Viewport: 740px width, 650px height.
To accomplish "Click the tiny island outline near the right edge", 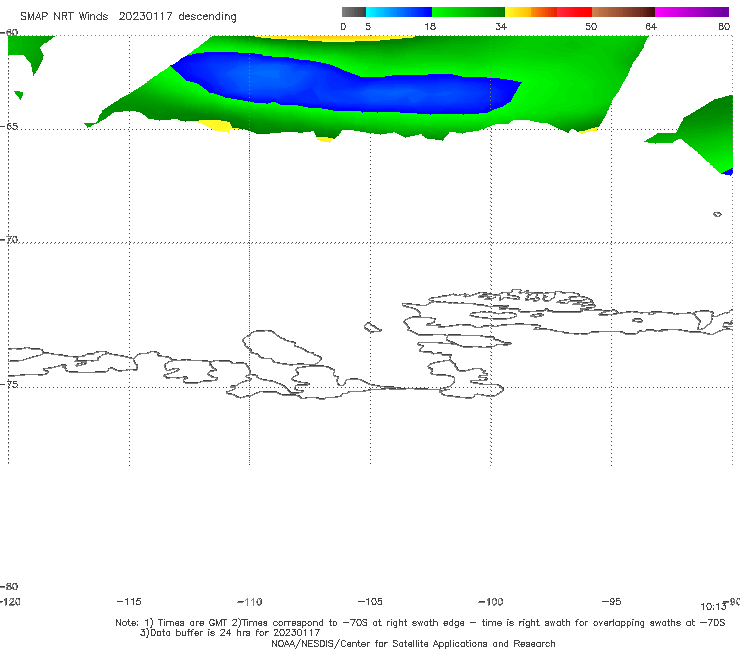I will 717,214.
